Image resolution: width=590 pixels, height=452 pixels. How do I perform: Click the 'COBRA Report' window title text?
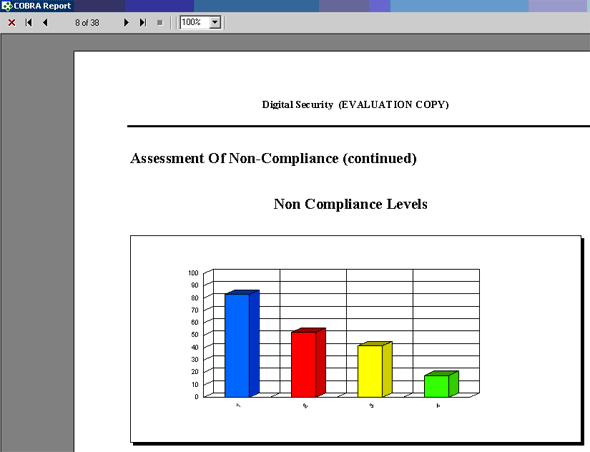[42, 6]
